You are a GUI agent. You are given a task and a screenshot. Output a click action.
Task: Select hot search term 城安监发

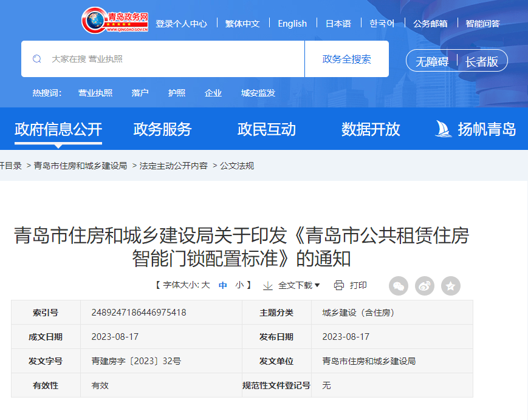[x=258, y=93]
